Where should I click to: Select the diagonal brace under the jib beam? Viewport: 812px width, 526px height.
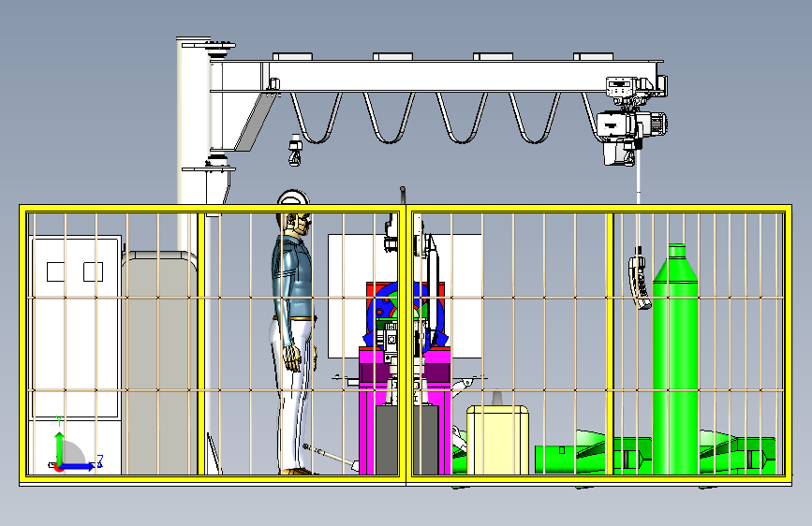click(x=254, y=122)
